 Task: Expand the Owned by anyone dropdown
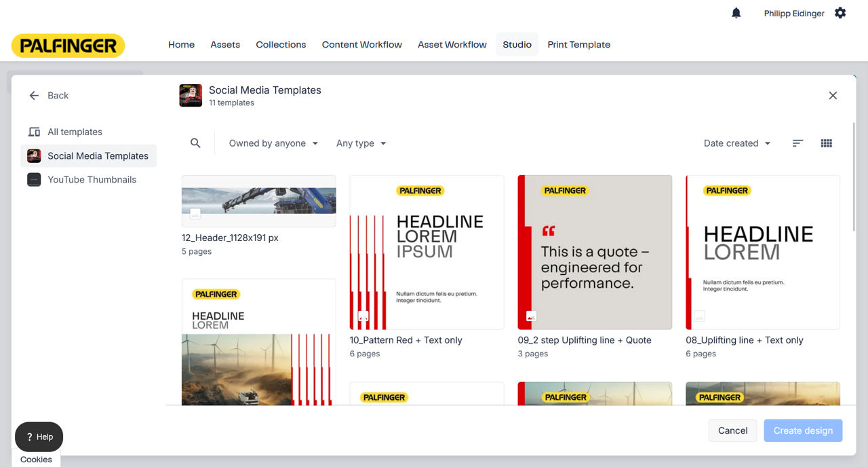click(x=273, y=143)
